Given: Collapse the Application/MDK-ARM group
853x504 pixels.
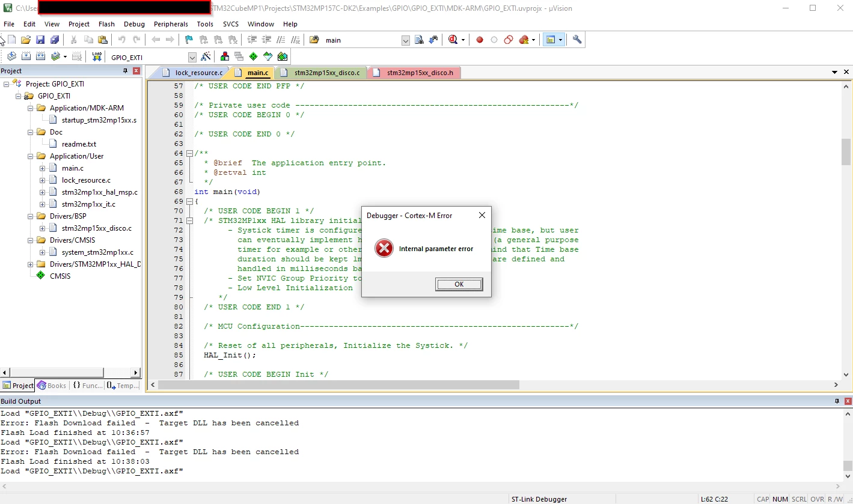Looking at the screenshot, I should coord(31,108).
